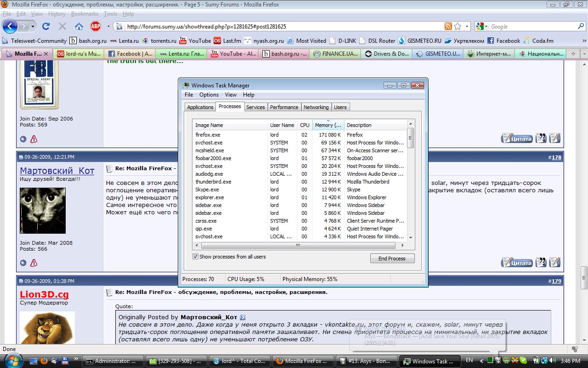Click the Adblock Plus ABP toolbar icon
The height and width of the screenshot is (368, 588).
click(95, 26)
